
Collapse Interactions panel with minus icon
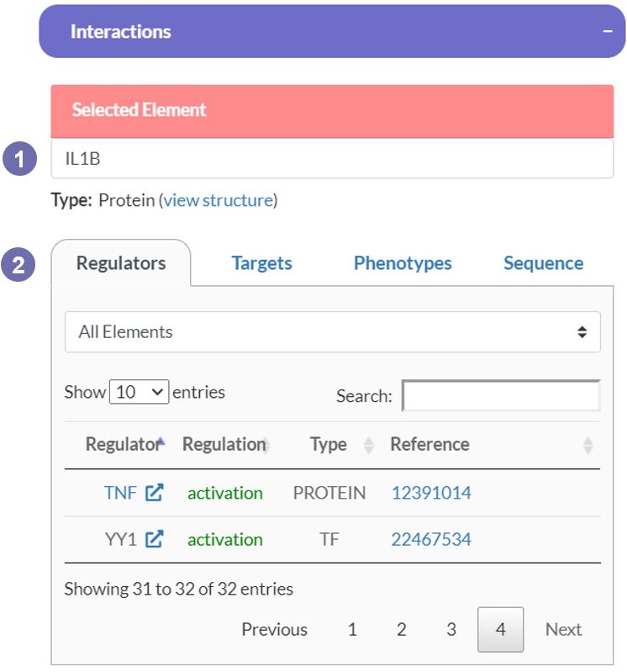point(608,31)
